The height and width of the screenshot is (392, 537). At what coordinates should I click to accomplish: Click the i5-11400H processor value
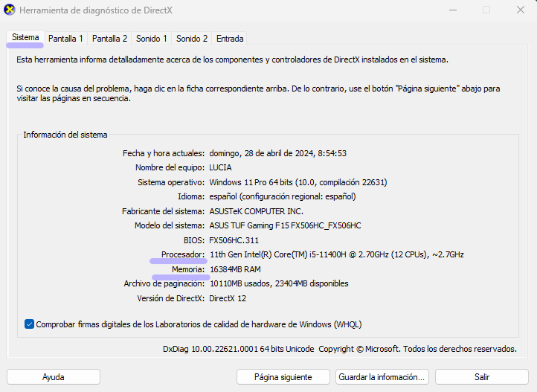point(337,254)
